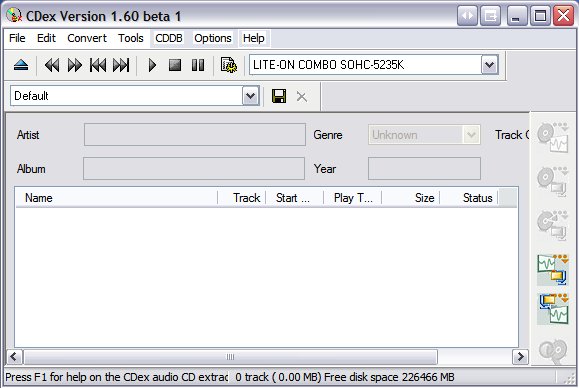579x388 pixels.
Task: Click the rewind (skip back) toolbar icon
Action: (52, 65)
